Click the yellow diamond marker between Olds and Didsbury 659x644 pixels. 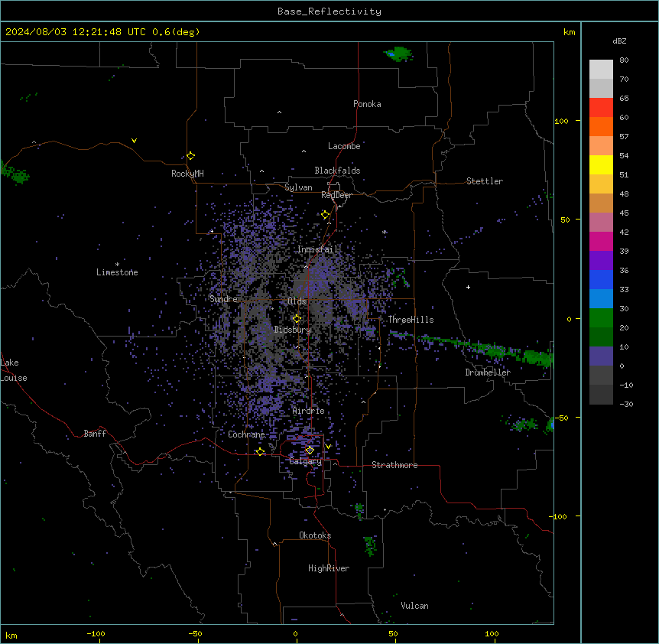pyautogui.click(x=297, y=318)
